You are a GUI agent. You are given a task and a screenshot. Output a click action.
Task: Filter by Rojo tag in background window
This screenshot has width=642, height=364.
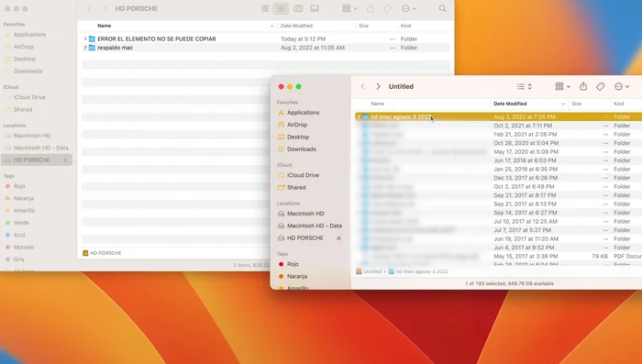(19, 186)
